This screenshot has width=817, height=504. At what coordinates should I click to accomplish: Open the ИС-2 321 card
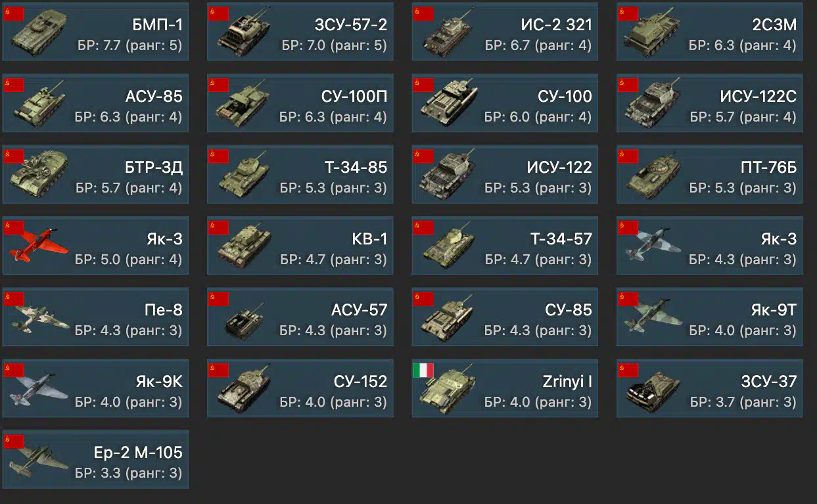tap(505, 32)
